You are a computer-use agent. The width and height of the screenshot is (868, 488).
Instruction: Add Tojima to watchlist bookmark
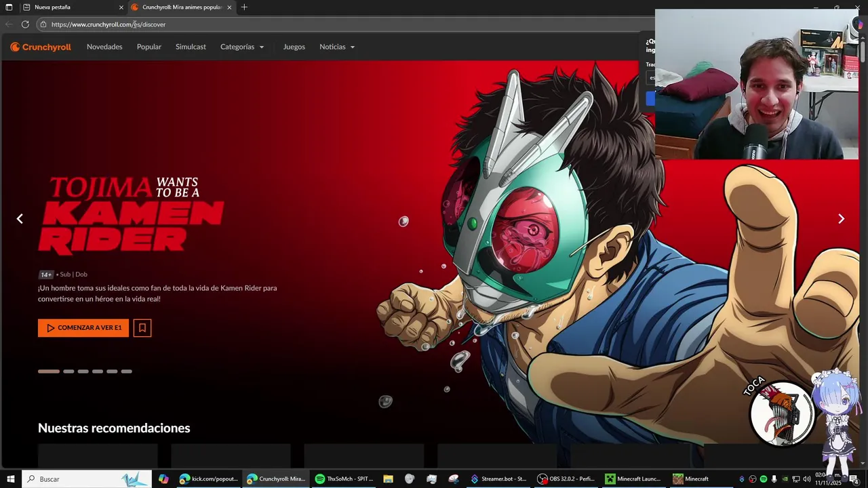pyautogui.click(x=142, y=328)
